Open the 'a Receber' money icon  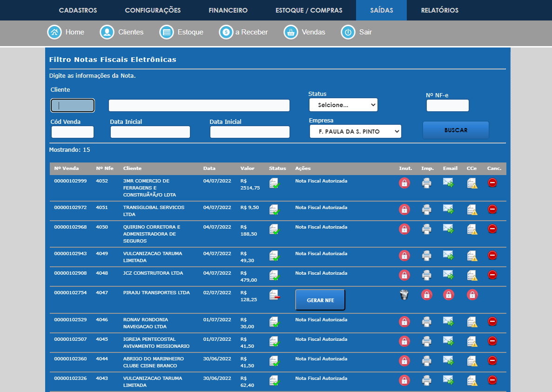click(x=226, y=32)
